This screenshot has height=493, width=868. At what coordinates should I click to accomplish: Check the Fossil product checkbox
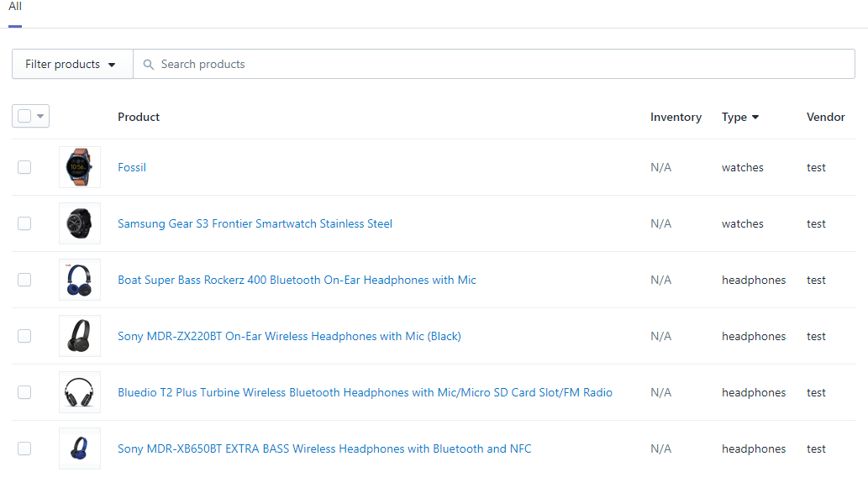[x=24, y=167]
